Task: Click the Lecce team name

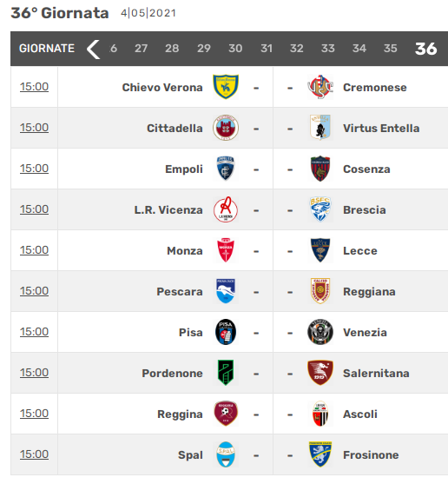Action: pos(360,250)
